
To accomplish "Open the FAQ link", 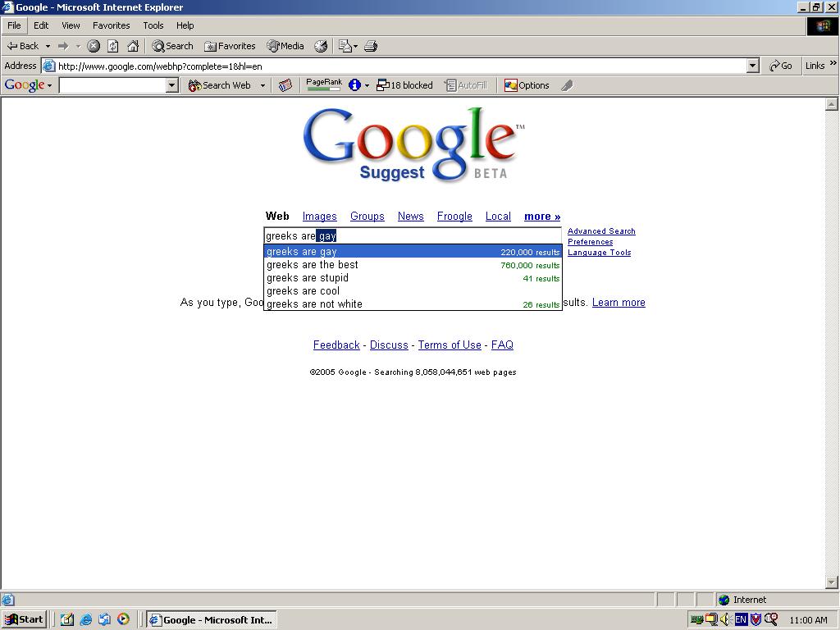I will [502, 345].
